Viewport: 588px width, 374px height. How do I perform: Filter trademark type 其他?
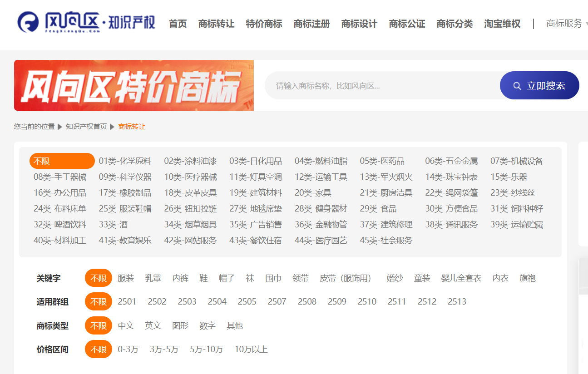(x=235, y=326)
